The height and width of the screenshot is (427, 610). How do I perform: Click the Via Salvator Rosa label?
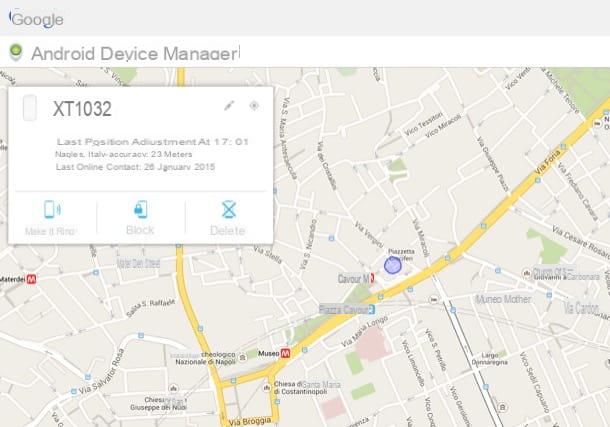click(102, 371)
